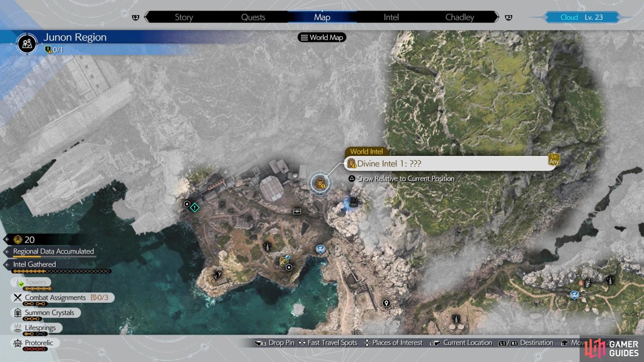This screenshot has width=644, height=362.
Task: Click Fast Travel Spots option
Action: click(x=328, y=343)
